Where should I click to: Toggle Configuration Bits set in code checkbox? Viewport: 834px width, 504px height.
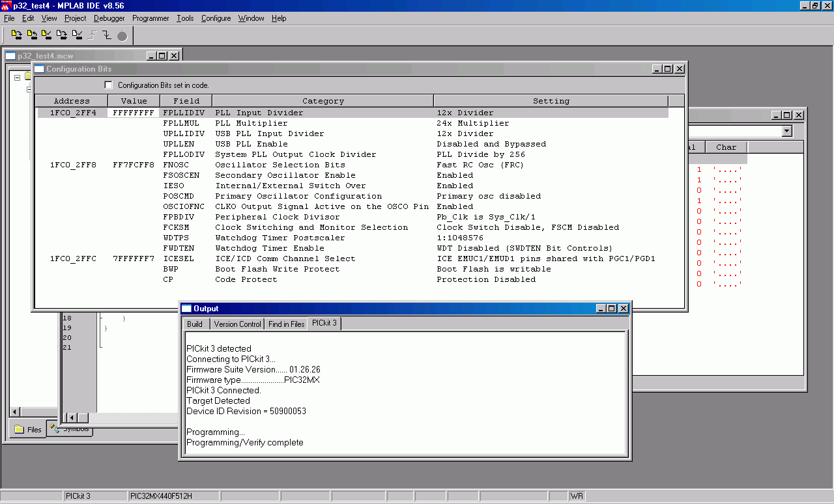click(x=109, y=85)
